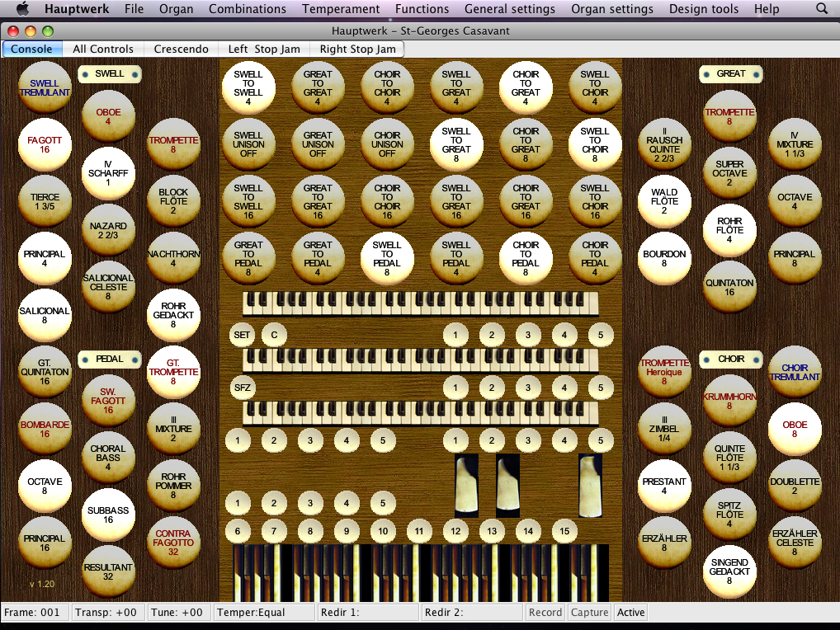Toggle the Salicional 8 stop
Image resolution: width=840 pixels, height=630 pixels.
45,315
